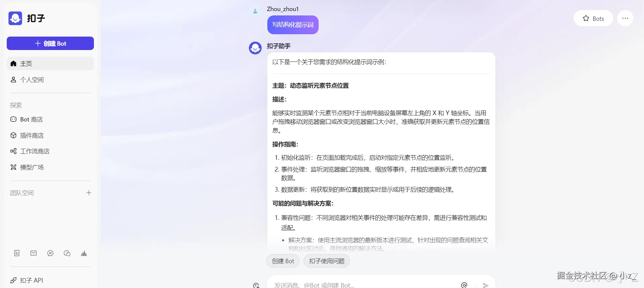Click the 扣子助手 name label
This screenshot has height=288, width=644.
(279, 46)
